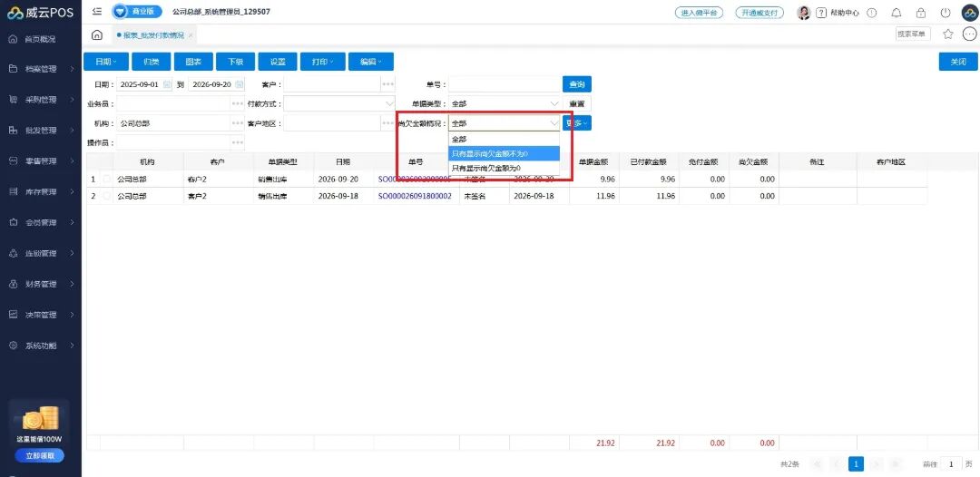
Task: Click the ellipsis picker beside 操作员 field
Action: 238,143
